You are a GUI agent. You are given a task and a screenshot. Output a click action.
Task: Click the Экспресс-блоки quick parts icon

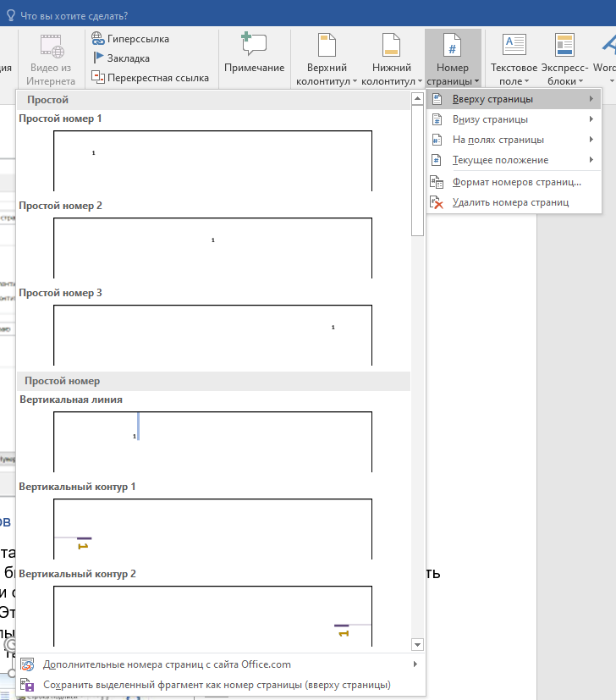click(564, 44)
